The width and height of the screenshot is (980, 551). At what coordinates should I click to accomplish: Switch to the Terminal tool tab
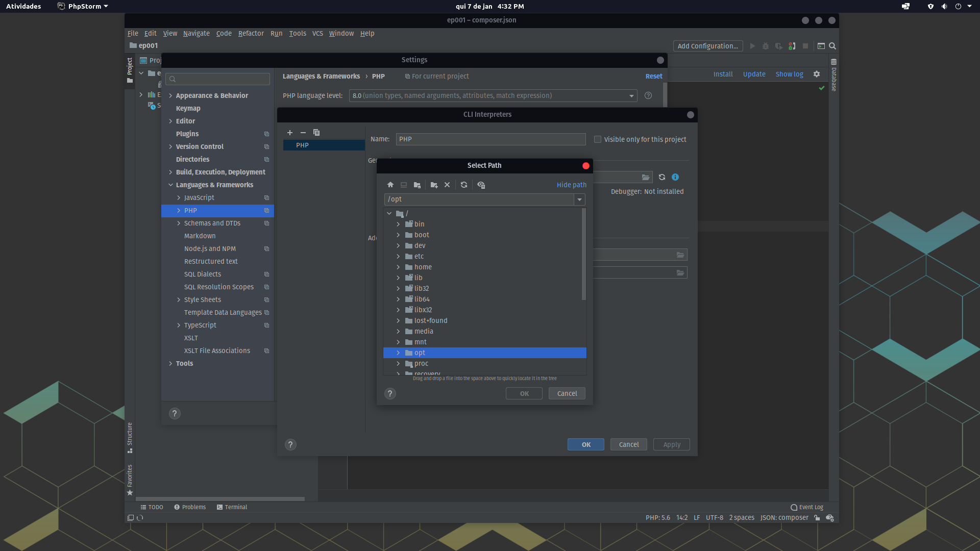point(232,507)
